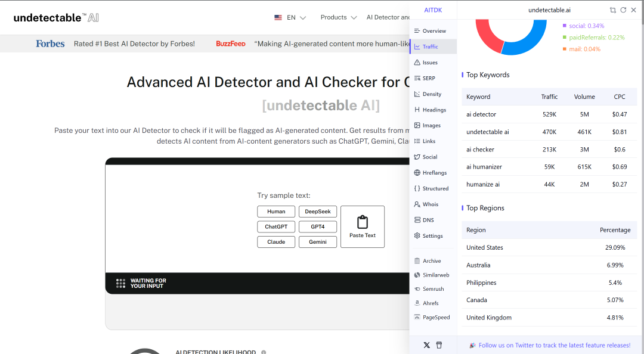Click the Whois person-search icon
Screen dimensions: 644x354
click(x=417, y=204)
